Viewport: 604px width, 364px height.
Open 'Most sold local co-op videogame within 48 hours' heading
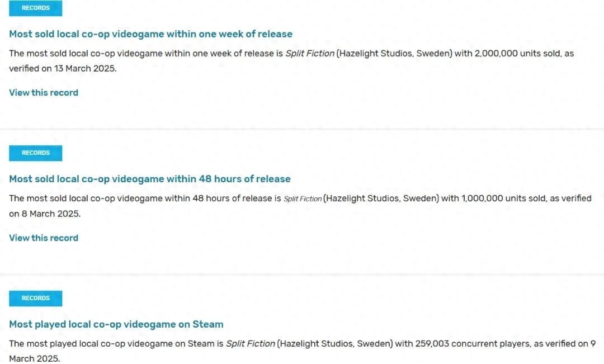150,179
